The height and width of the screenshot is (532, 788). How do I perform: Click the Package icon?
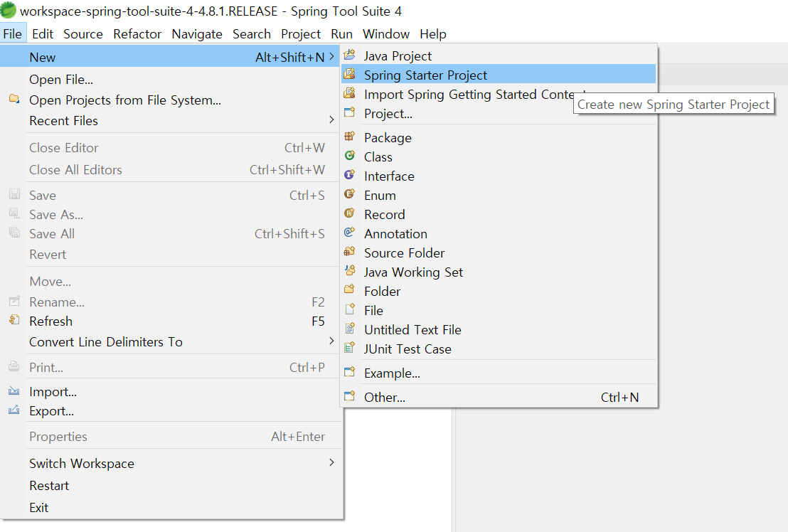pos(350,137)
